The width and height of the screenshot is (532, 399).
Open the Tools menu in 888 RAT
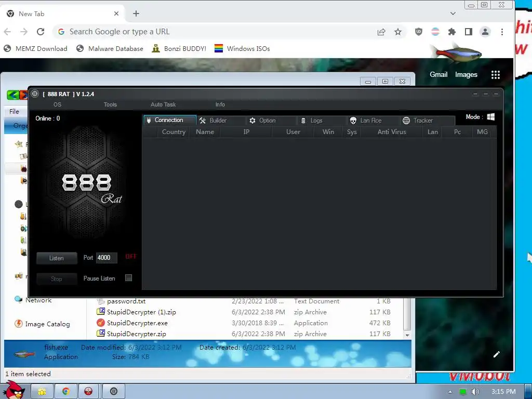click(110, 104)
